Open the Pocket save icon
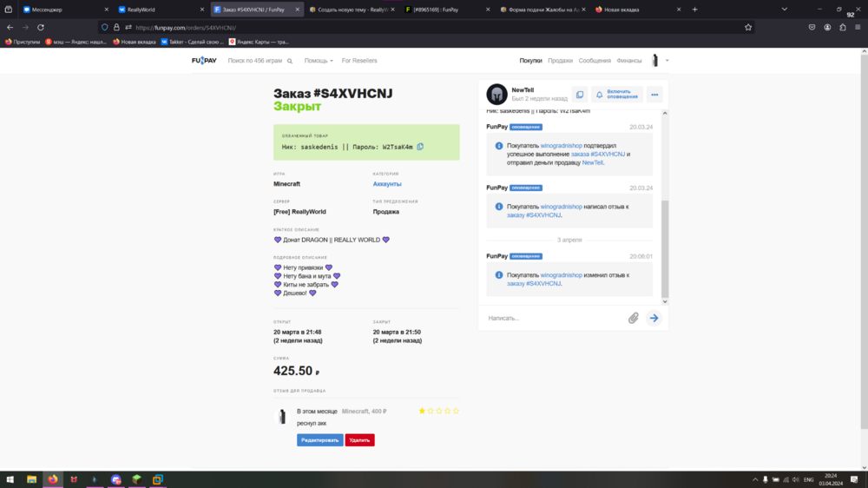 812,27
